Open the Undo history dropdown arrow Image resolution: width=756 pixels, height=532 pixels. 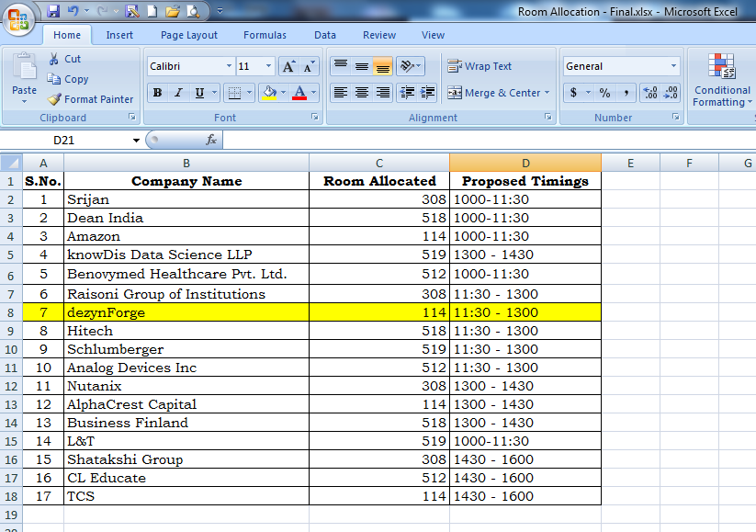tap(86, 11)
